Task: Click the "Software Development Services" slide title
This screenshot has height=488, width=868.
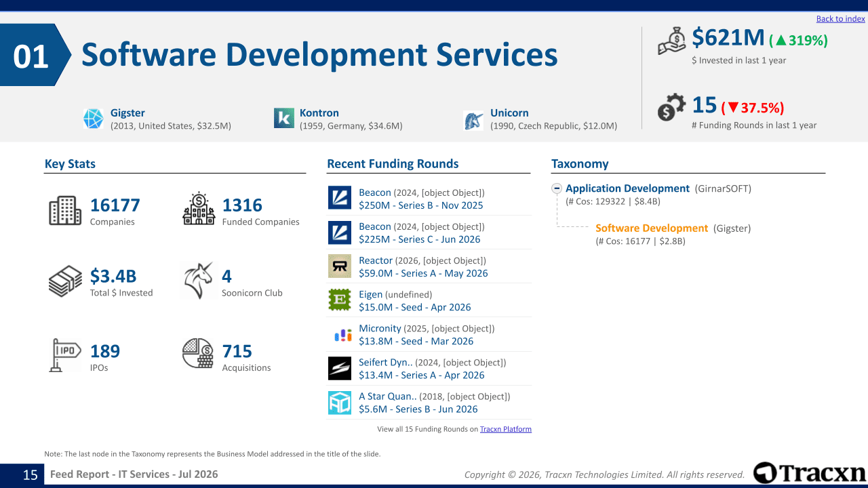Action: pyautogui.click(x=319, y=55)
